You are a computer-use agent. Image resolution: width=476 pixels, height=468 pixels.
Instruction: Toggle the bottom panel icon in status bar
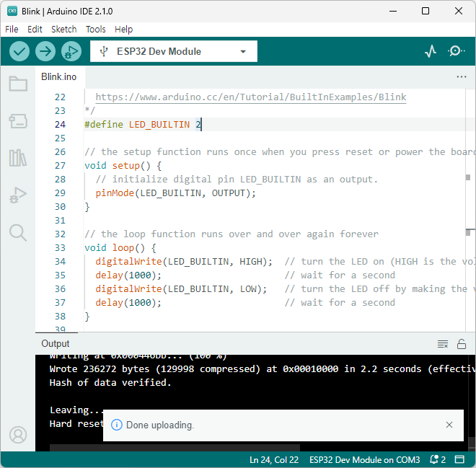459,459
